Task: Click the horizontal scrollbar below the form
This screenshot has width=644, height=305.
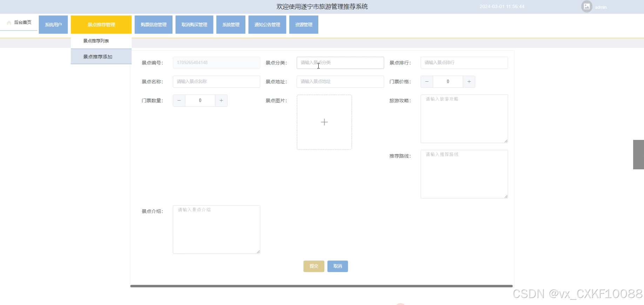Action: (x=321, y=286)
